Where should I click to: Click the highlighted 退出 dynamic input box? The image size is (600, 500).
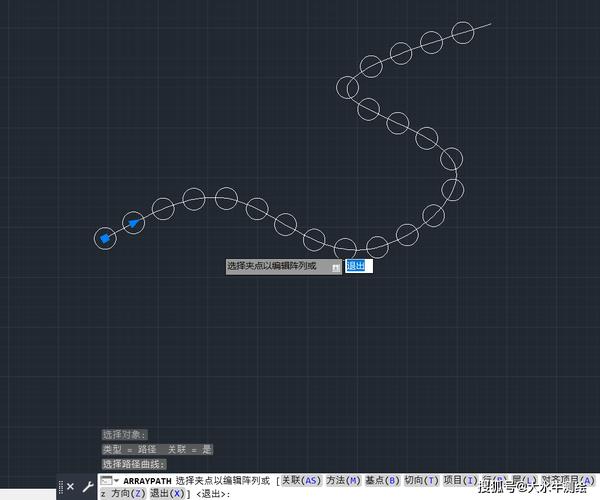[358, 266]
